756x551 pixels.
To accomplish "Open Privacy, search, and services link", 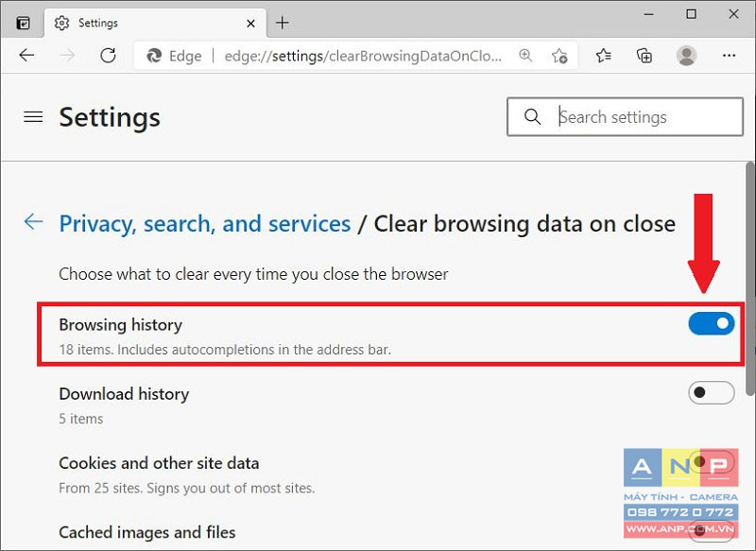I will (205, 224).
